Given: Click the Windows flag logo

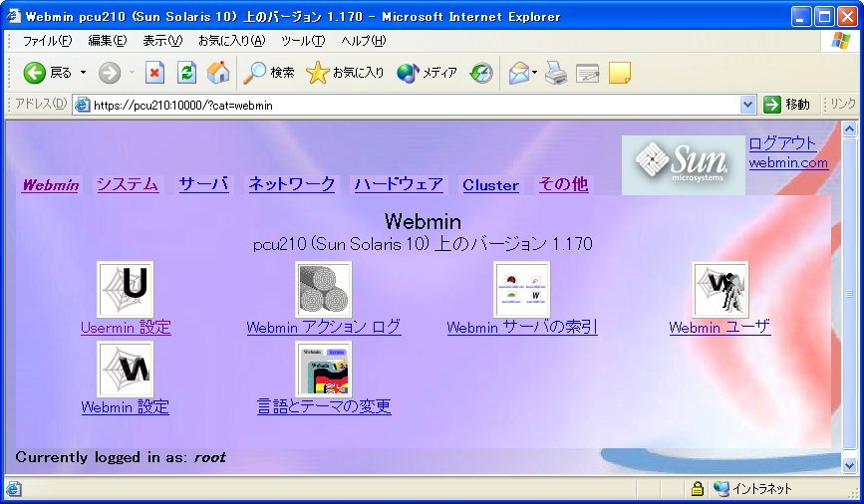Looking at the screenshot, I should (840, 41).
